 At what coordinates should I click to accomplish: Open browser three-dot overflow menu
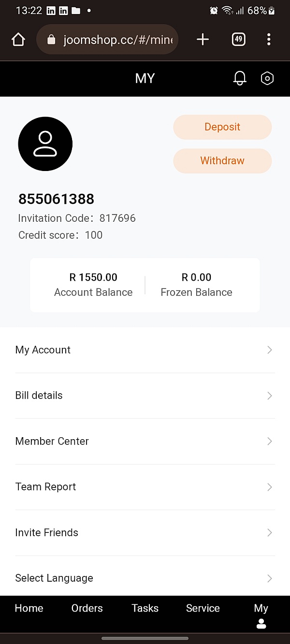[x=269, y=40]
